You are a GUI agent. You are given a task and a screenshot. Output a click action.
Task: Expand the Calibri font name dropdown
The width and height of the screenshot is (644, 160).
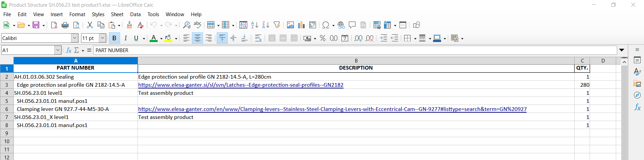(x=75, y=38)
